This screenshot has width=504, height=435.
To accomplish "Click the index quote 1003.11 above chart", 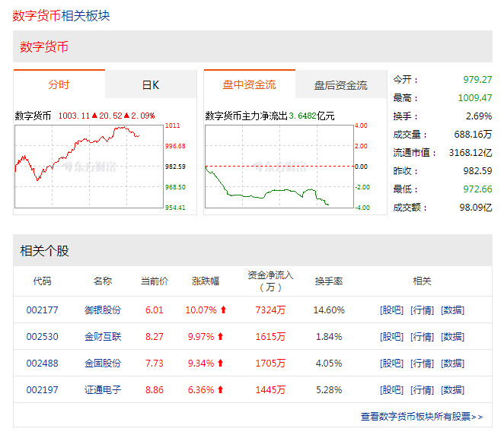I will coord(74,116).
